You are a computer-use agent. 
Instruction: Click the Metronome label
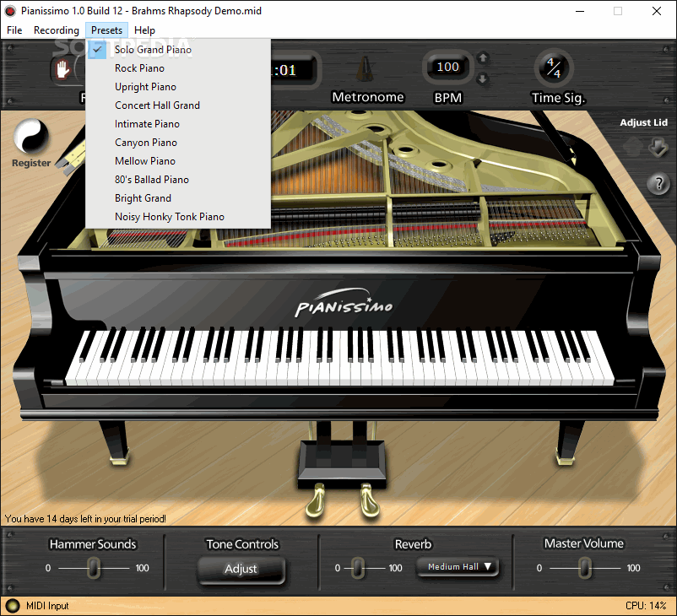click(368, 97)
